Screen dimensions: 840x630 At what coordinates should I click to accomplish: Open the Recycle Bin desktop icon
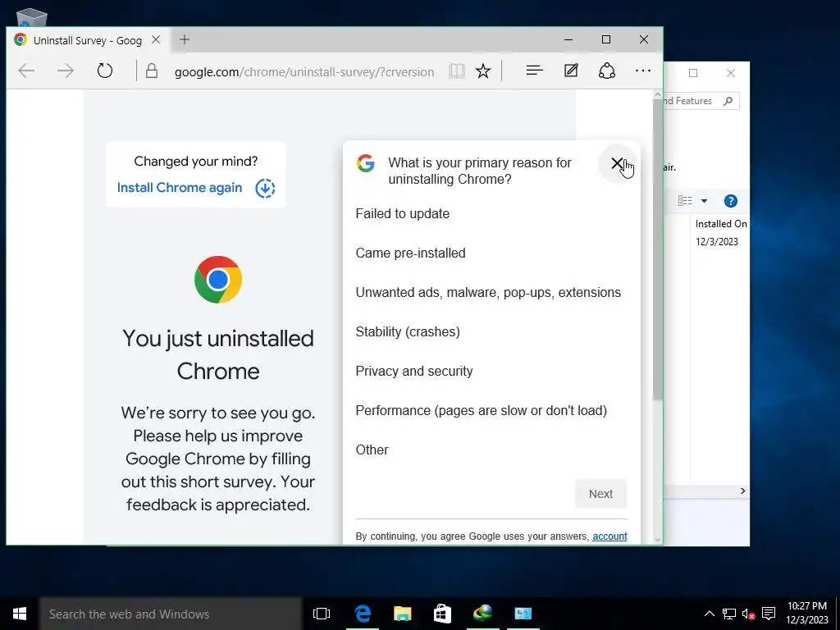[32, 18]
